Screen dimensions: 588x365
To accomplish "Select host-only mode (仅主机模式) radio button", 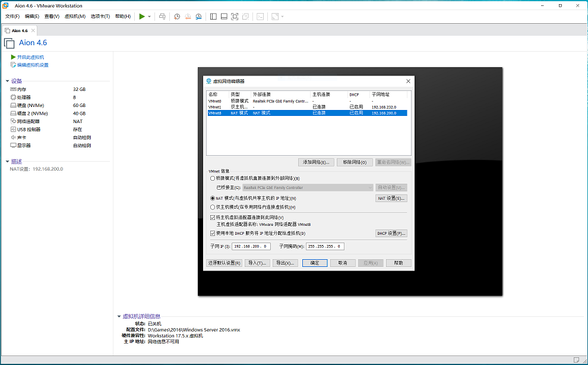I will pyautogui.click(x=213, y=207).
